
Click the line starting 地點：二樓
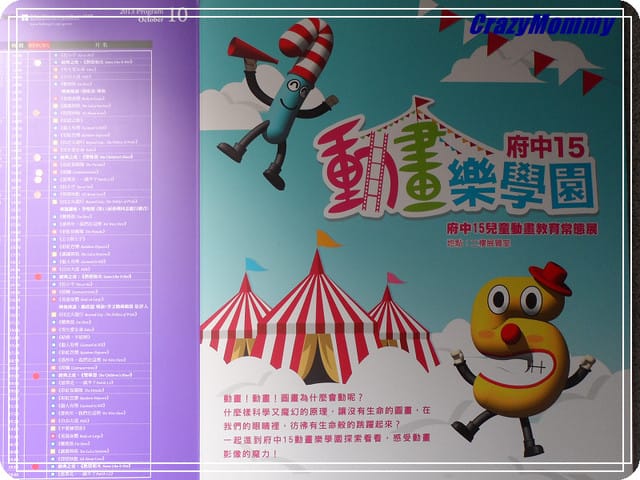click(x=479, y=244)
